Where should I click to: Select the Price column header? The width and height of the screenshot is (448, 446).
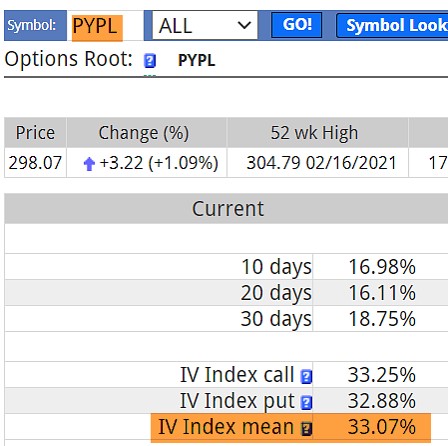(x=35, y=133)
